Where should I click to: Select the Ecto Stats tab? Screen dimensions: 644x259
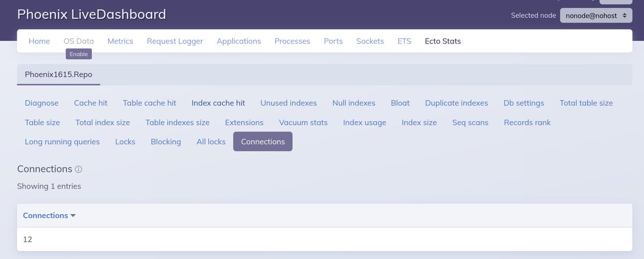coord(443,41)
